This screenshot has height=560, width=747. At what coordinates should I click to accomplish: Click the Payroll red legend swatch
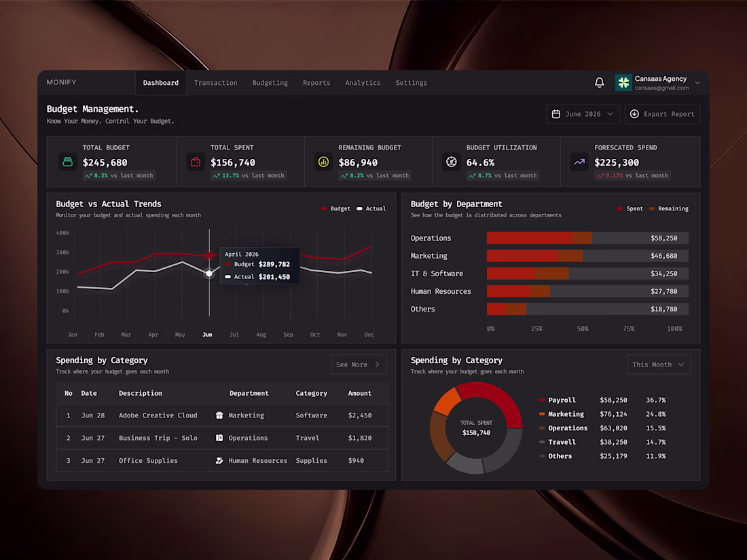click(x=542, y=400)
